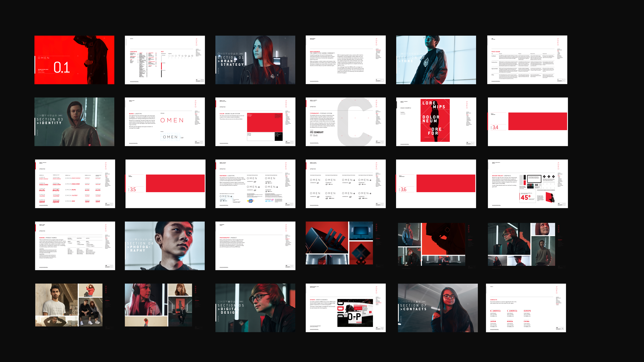644x362 pixels.
Task: Click the 'FF Unit' typeface name
Action: [314, 135]
